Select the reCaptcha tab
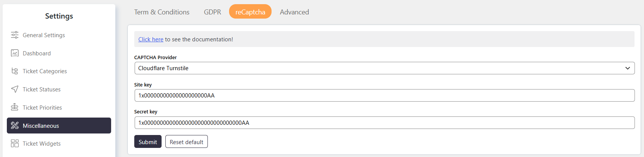Image resolution: width=644 pixels, height=157 pixels. 250,12
